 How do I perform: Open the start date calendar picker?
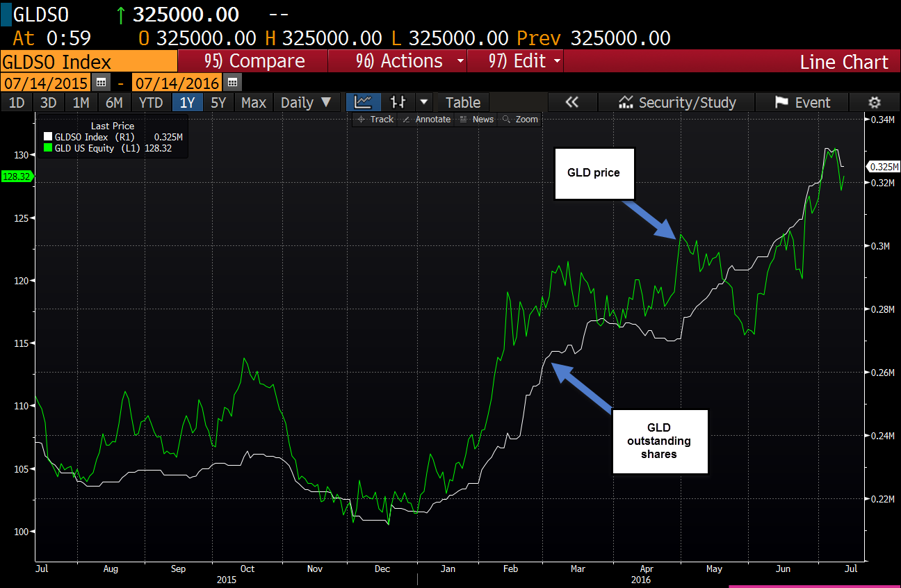101,83
